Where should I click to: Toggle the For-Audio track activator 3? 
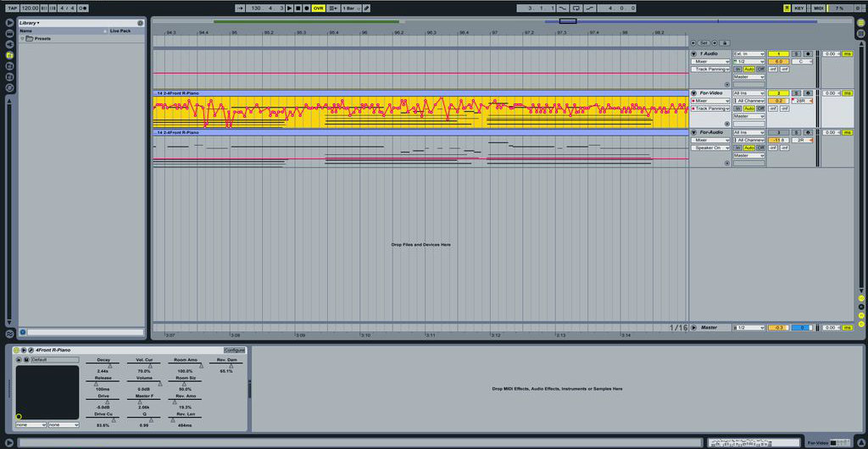pos(778,133)
